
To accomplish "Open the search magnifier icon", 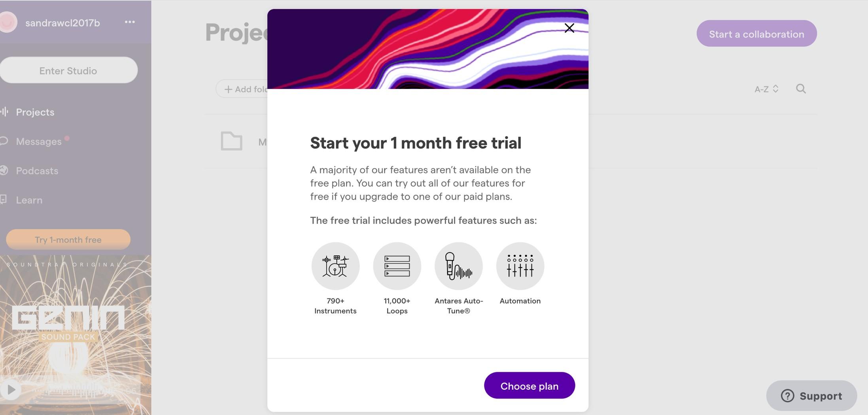I will click(x=801, y=89).
